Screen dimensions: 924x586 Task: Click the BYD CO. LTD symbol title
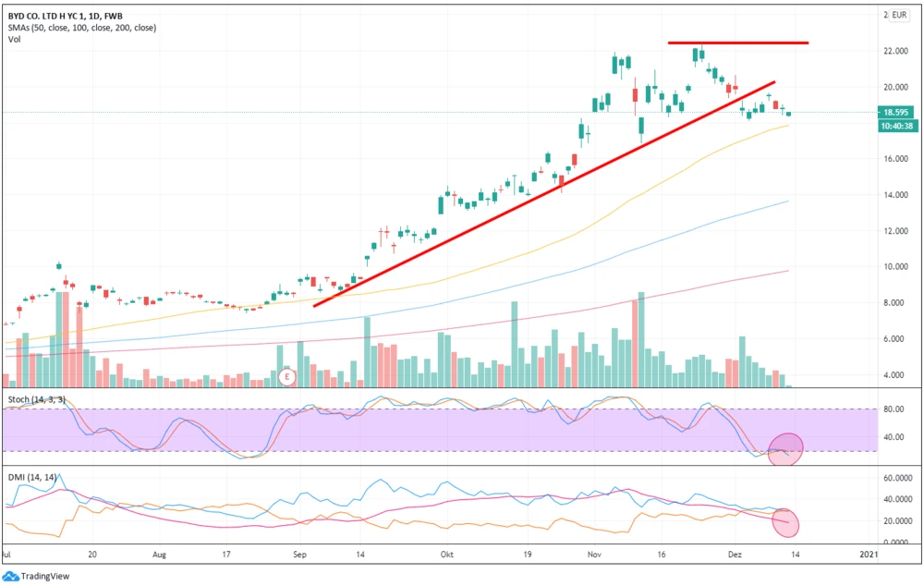click(x=67, y=16)
